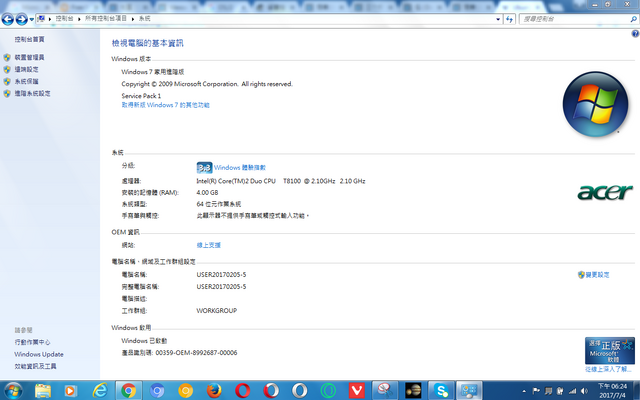Click the 4.00 GB RAM value
The height and width of the screenshot is (400, 640).
(x=207, y=192)
